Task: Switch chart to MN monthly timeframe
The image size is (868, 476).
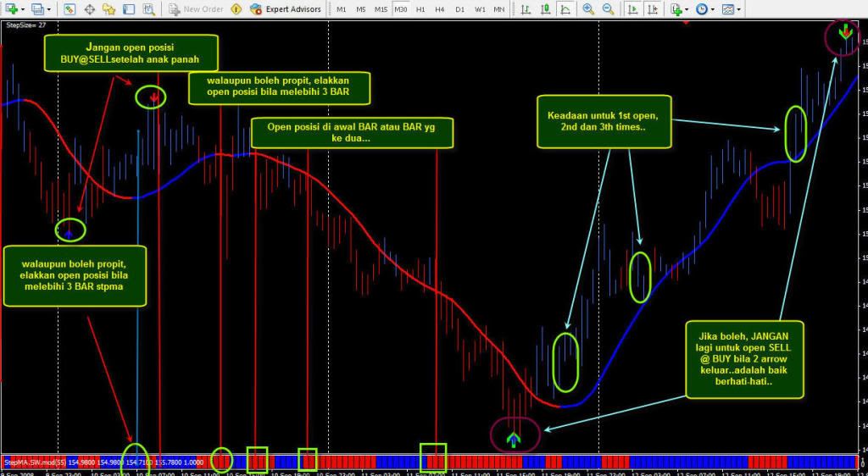Action: click(499, 9)
